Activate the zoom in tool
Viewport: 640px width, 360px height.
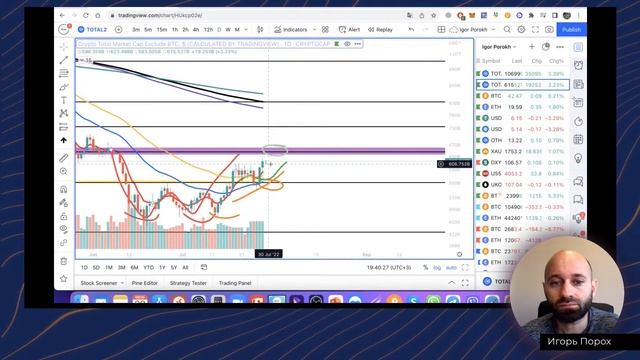click(64, 171)
